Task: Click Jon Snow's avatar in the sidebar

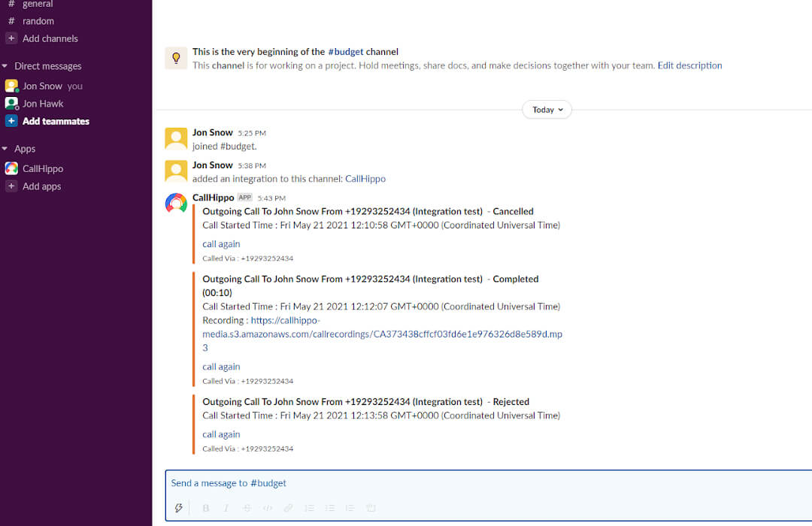Action: pos(11,86)
